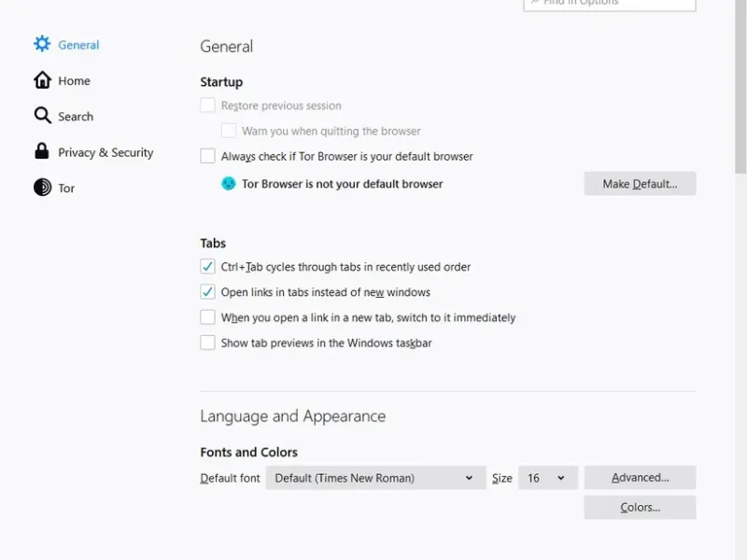Open the font Size dropdown
Viewport: 747px width, 560px height.
point(547,478)
